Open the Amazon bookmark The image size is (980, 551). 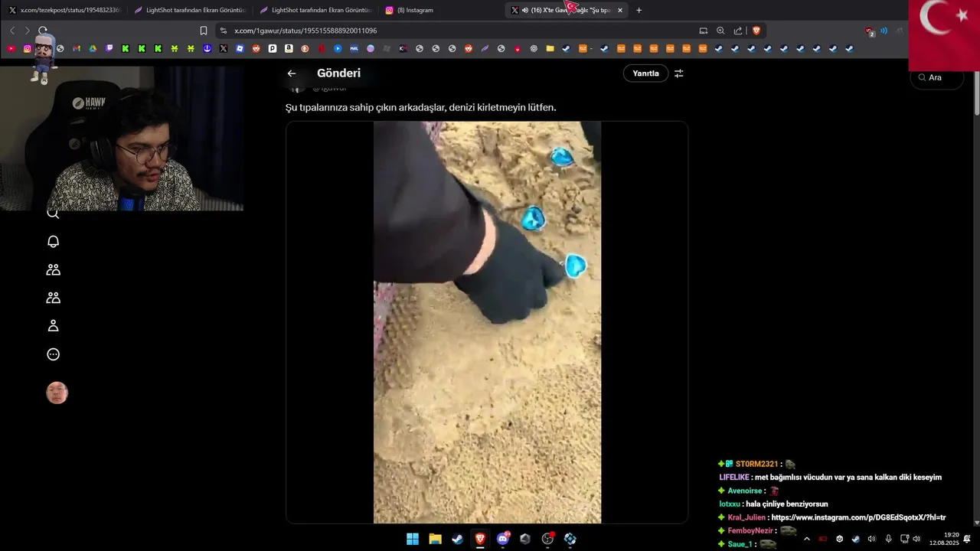(x=289, y=48)
